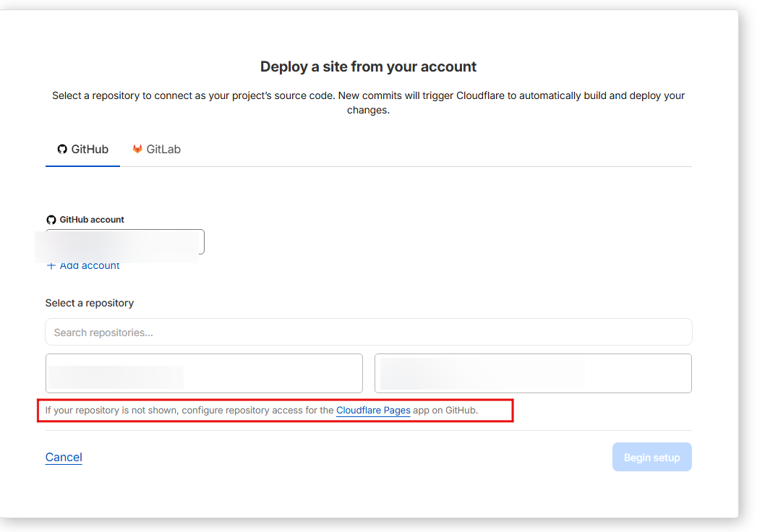Click the plus icon next to Add account
765x532 pixels.
(x=51, y=266)
